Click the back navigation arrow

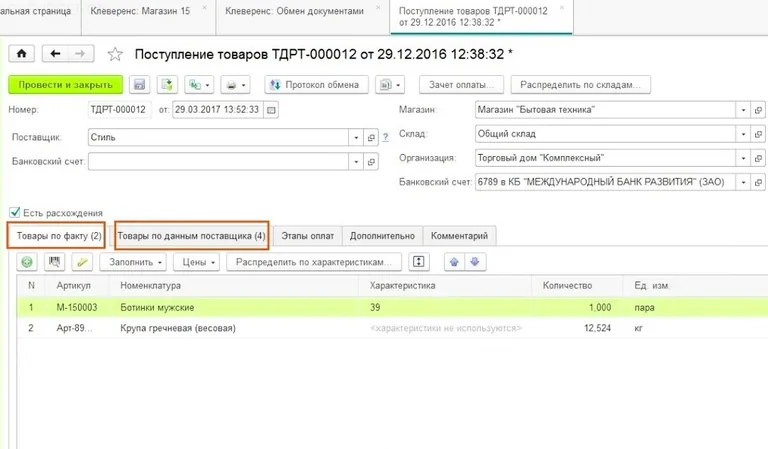coord(55,53)
